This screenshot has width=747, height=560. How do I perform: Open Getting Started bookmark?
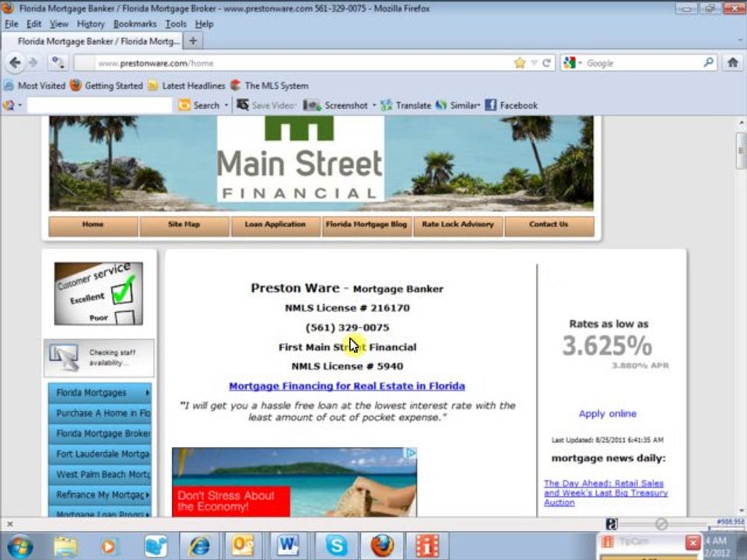(x=107, y=86)
